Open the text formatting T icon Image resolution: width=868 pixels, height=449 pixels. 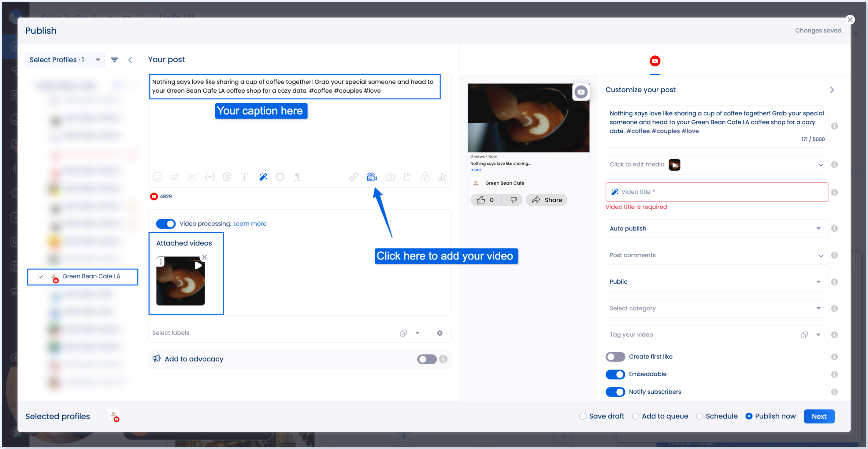pos(244,177)
